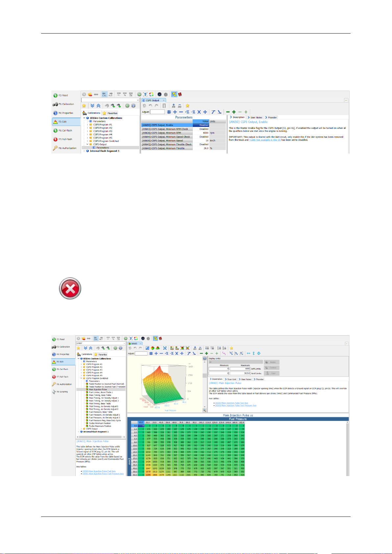Click the Metric units button

pyautogui.click(x=272, y=362)
